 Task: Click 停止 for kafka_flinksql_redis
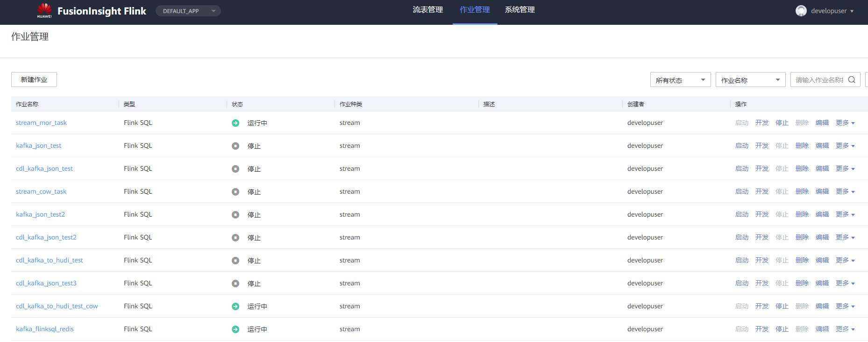[782, 329]
